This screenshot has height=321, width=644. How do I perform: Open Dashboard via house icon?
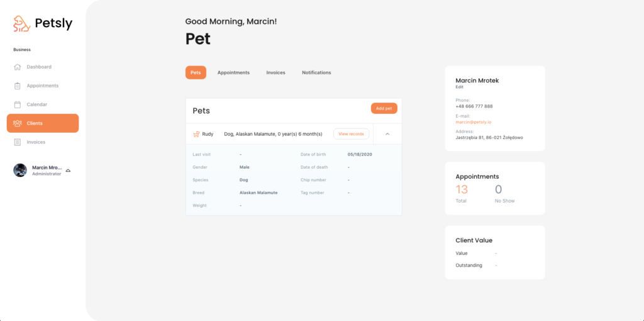[17, 67]
